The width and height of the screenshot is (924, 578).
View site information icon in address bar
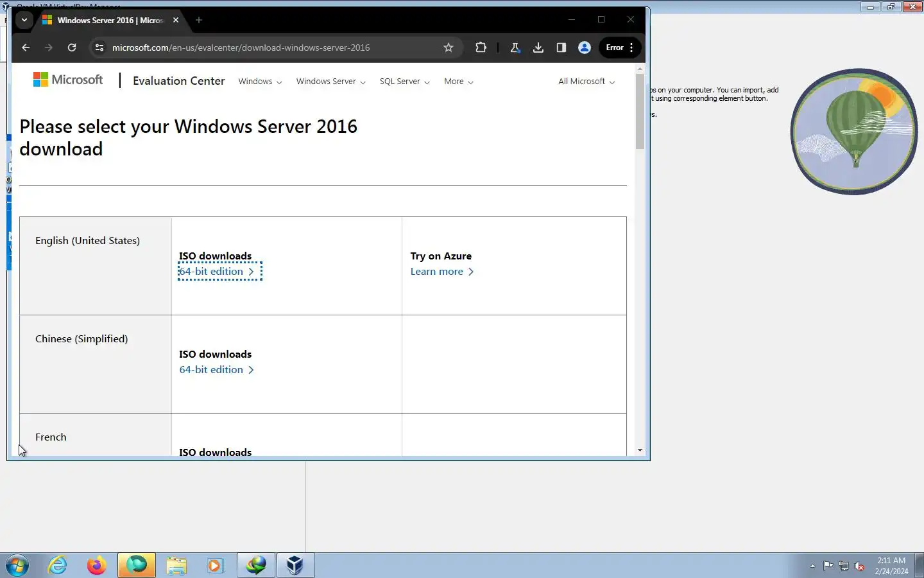tap(99, 48)
